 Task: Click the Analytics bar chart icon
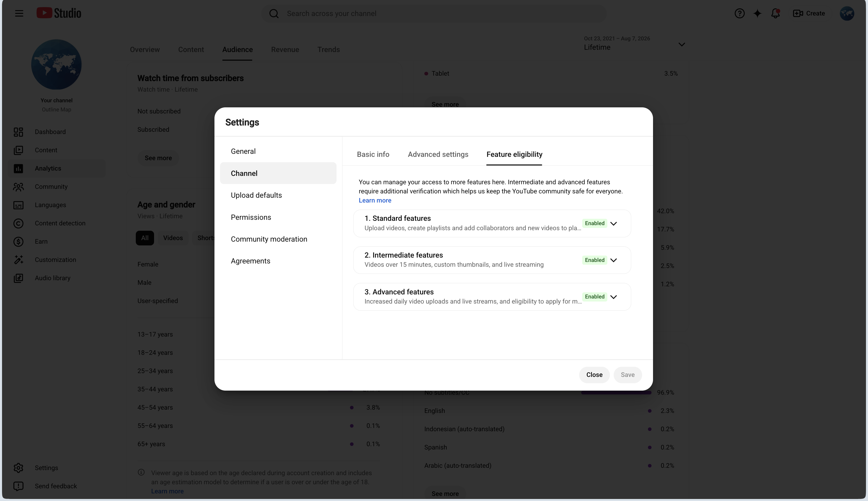click(18, 168)
